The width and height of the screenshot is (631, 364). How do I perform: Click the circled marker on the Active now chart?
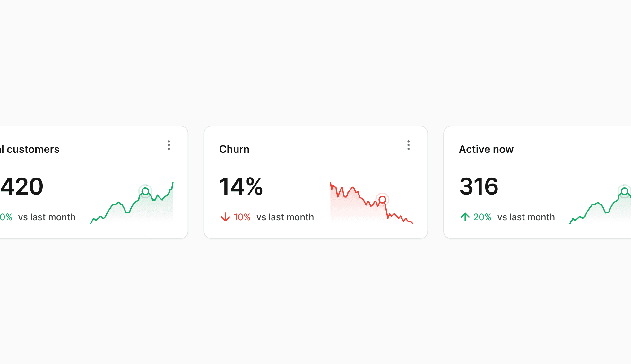625,192
